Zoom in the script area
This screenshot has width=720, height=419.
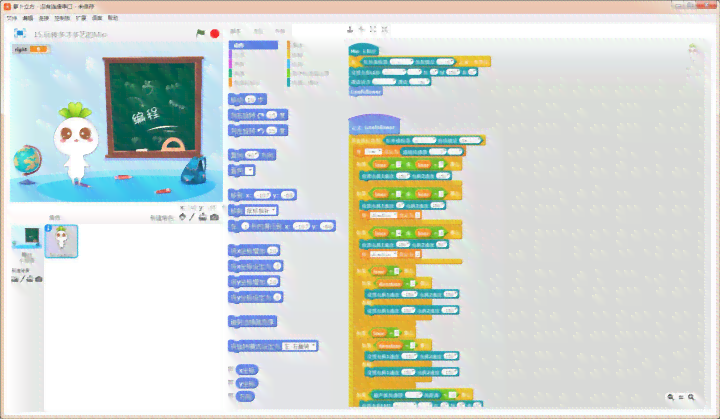click(x=691, y=397)
